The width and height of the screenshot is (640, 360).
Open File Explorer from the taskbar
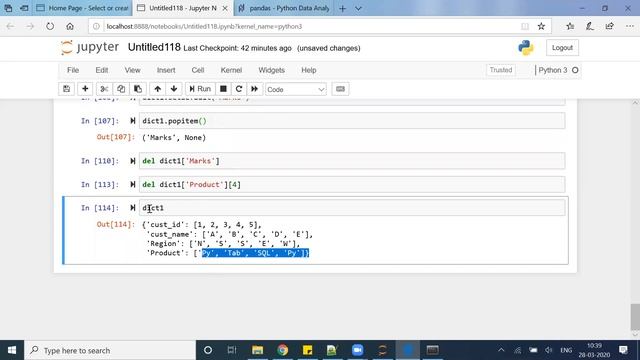coord(257,350)
